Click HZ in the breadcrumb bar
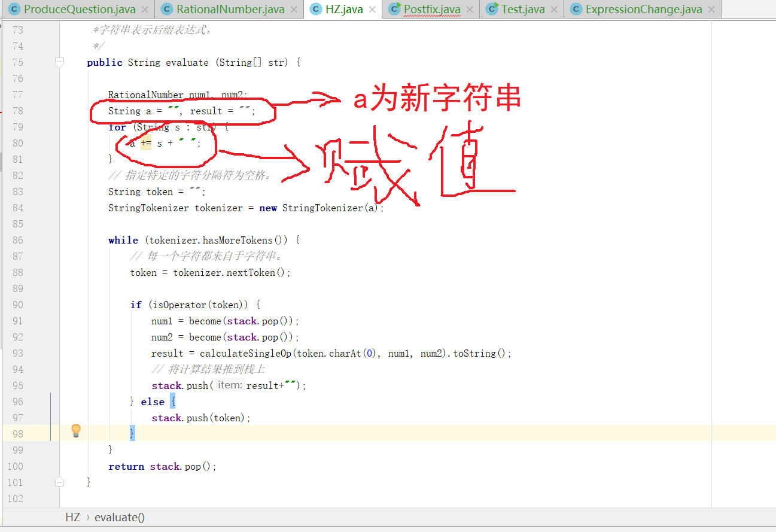The height and width of the screenshot is (532, 776). coord(72,517)
